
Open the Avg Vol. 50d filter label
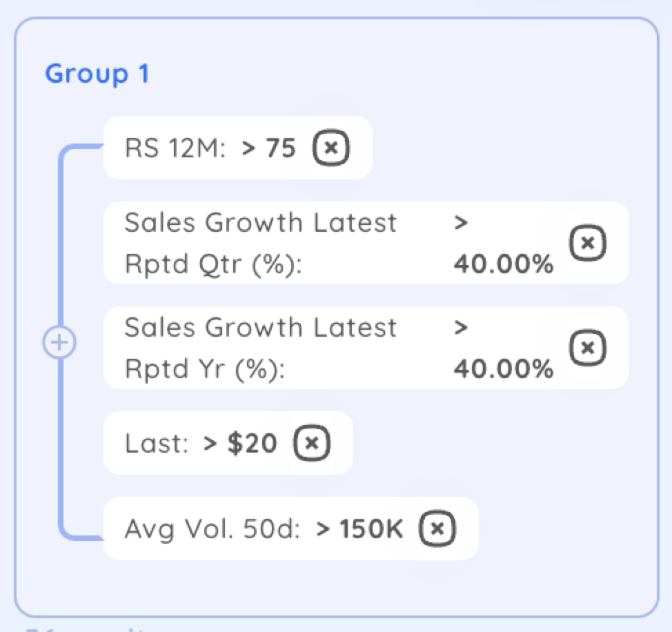click(x=212, y=530)
